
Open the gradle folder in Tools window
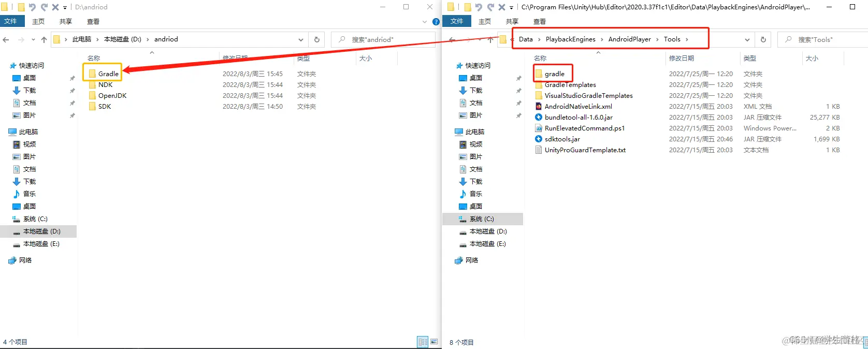click(x=555, y=74)
